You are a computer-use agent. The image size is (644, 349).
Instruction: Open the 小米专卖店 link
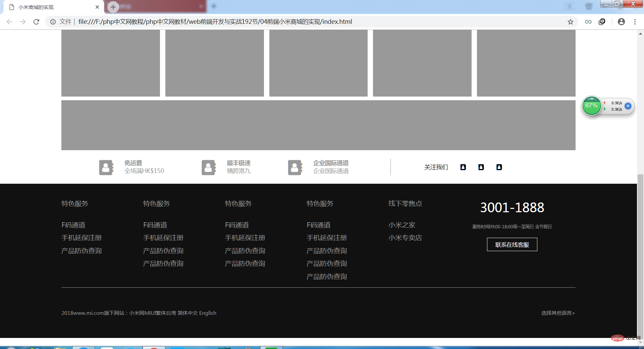pos(405,238)
